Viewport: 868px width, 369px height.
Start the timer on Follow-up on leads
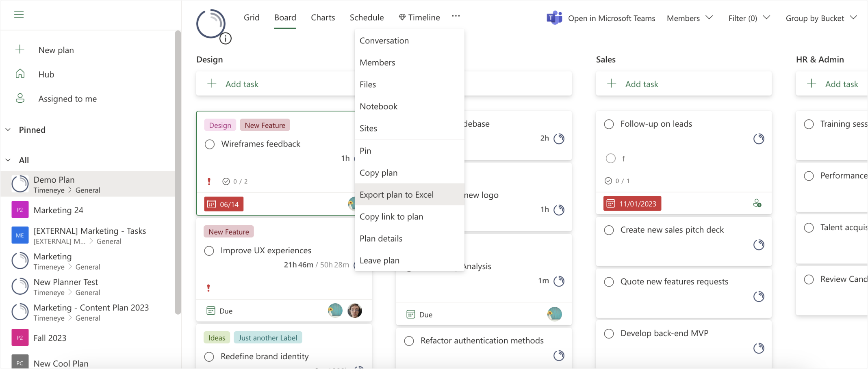pyautogui.click(x=759, y=139)
